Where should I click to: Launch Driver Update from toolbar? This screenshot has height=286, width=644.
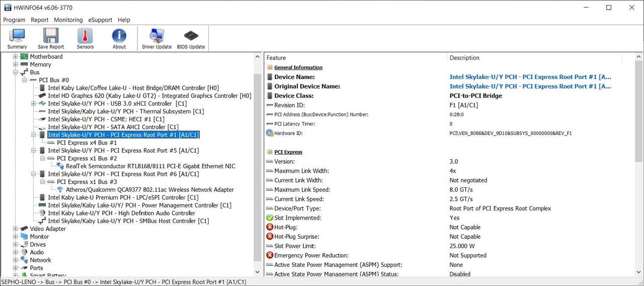click(156, 38)
